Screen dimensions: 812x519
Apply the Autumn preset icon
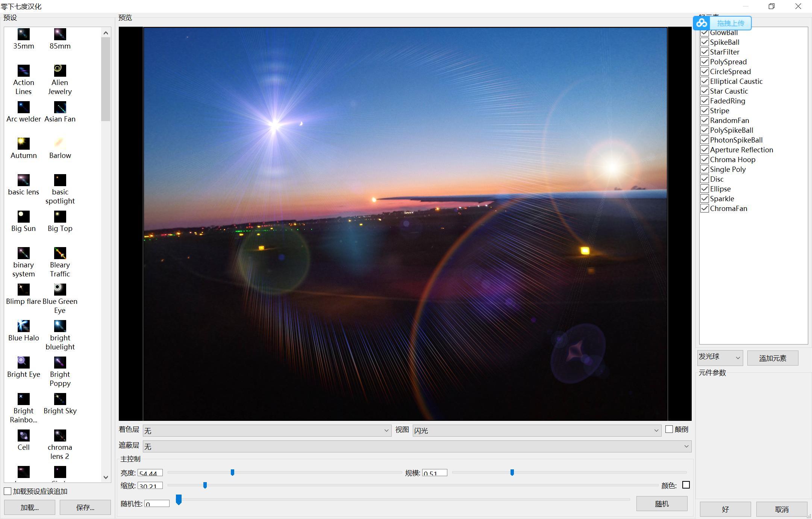23,144
